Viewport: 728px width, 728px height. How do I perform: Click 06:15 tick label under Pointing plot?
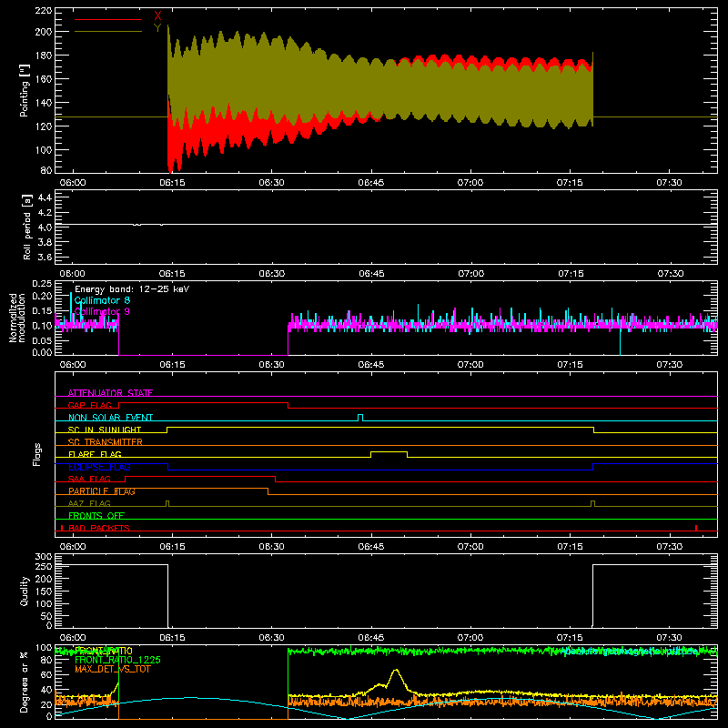click(172, 183)
